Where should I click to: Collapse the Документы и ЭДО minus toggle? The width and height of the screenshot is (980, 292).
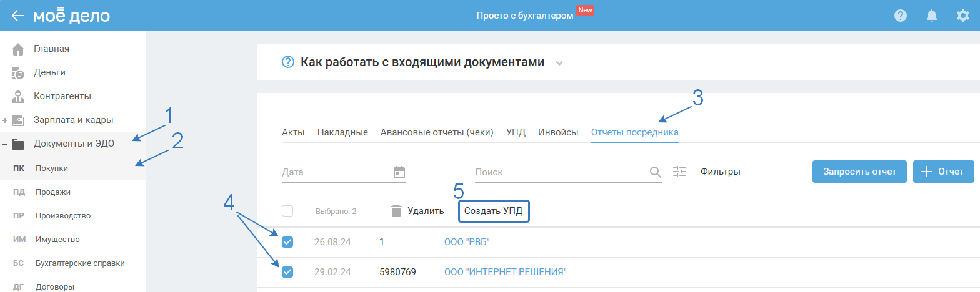coord(5,144)
